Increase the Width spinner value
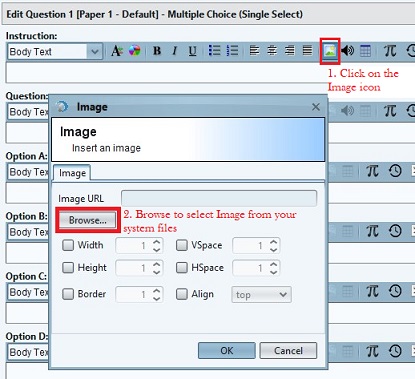This screenshot has width=415, height=379. coord(157,242)
